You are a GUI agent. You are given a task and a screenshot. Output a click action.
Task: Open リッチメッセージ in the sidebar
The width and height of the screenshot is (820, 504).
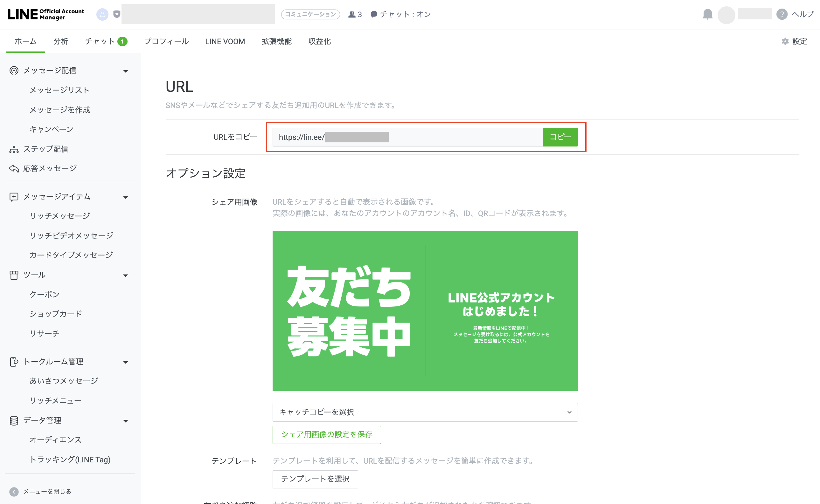click(x=60, y=216)
